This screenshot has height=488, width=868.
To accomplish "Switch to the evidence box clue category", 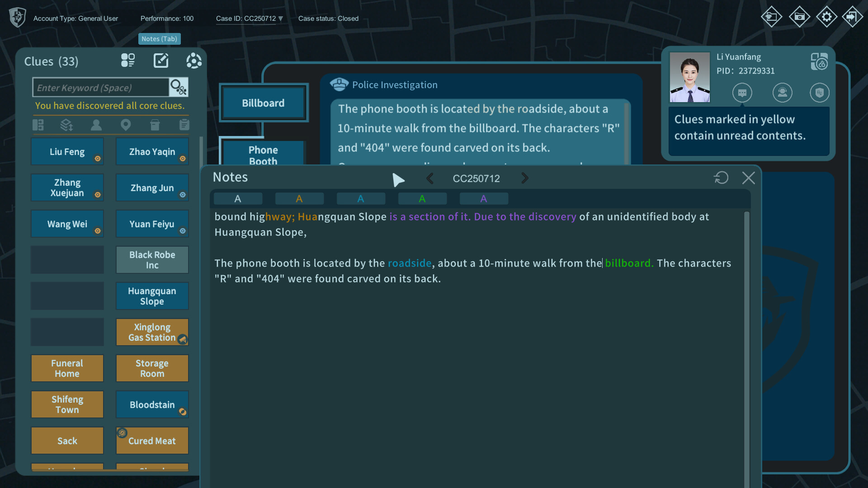I will click(155, 125).
